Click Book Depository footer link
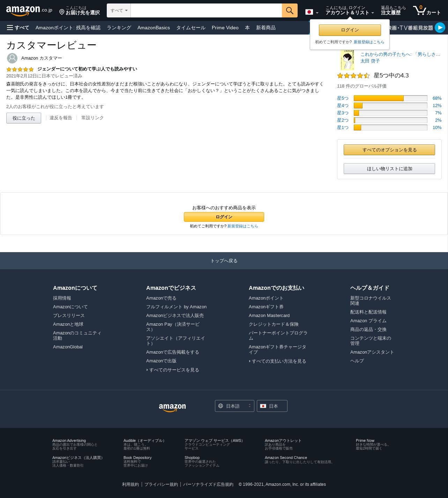This screenshot has height=498, width=448. tap(137, 458)
